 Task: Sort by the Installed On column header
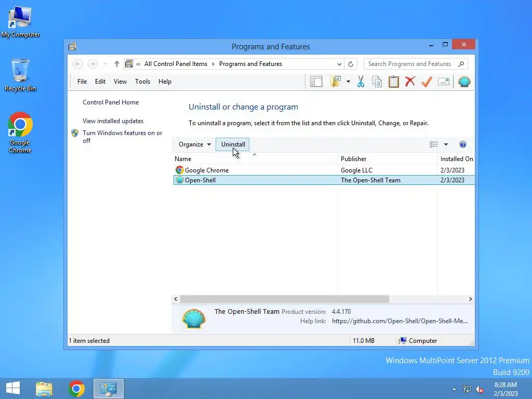(x=456, y=159)
